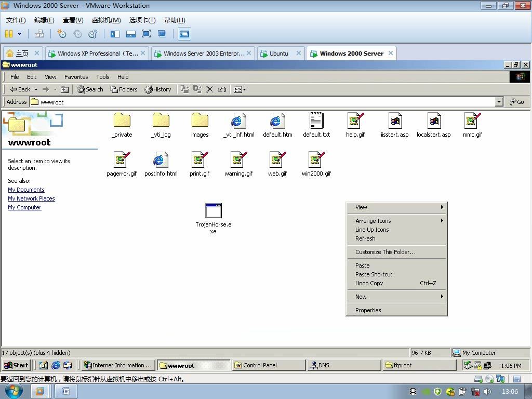Choose Refresh from the context menu
The image size is (532, 399).
(x=396, y=238)
